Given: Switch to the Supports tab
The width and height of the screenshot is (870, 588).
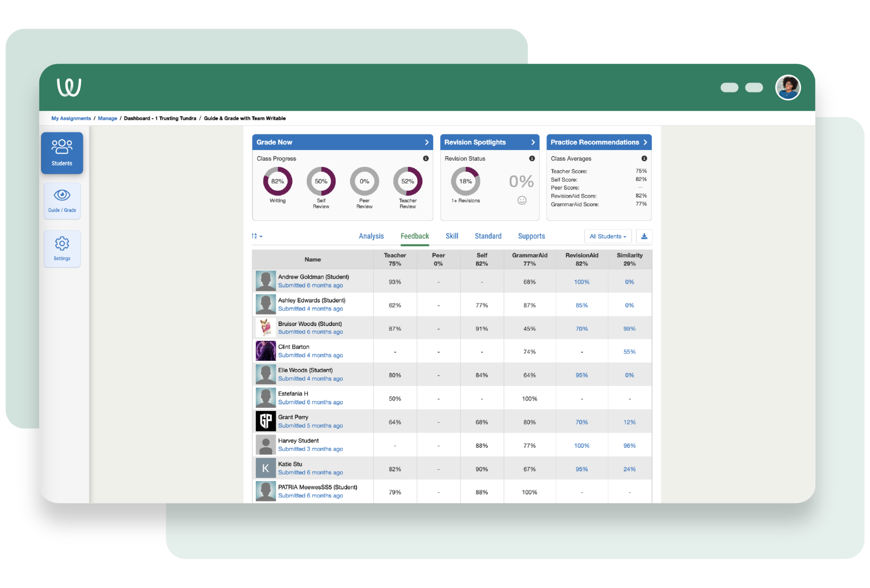Looking at the screenshot, I should pos(531,236).
